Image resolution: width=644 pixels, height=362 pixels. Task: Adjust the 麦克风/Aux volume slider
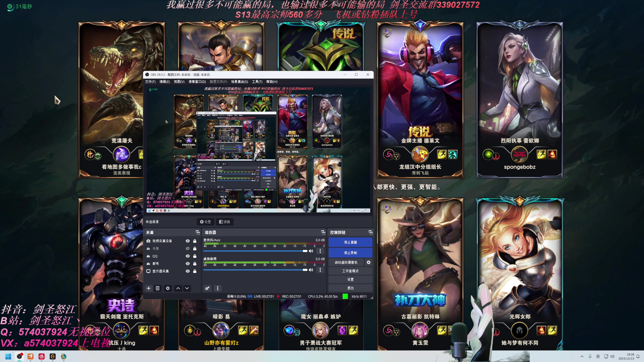coord(255,251)
